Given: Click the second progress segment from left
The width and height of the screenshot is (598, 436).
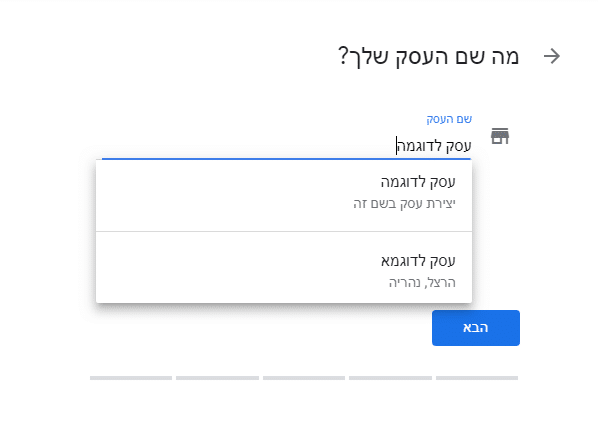Looking at the screenshot, I should click(x=217, y=378).
